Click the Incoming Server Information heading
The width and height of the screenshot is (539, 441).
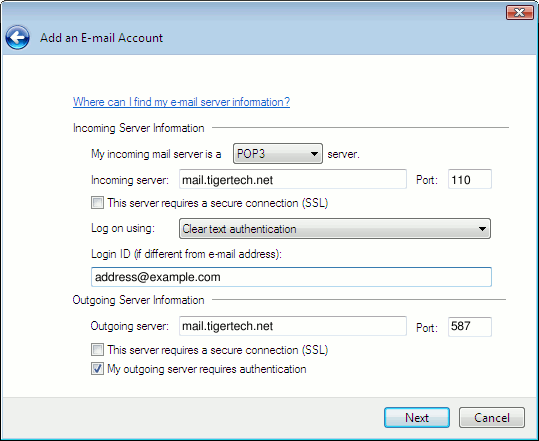point(139,128)
